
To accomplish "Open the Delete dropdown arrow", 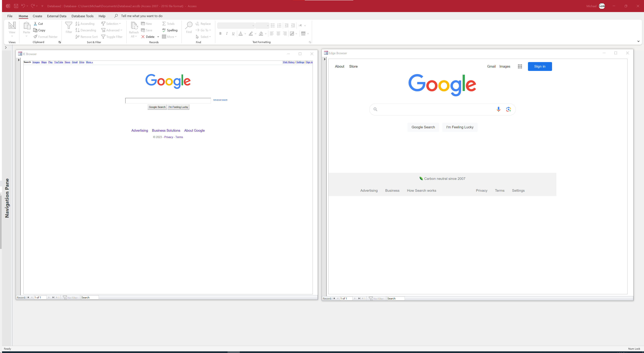I will [x=158, y=37].
